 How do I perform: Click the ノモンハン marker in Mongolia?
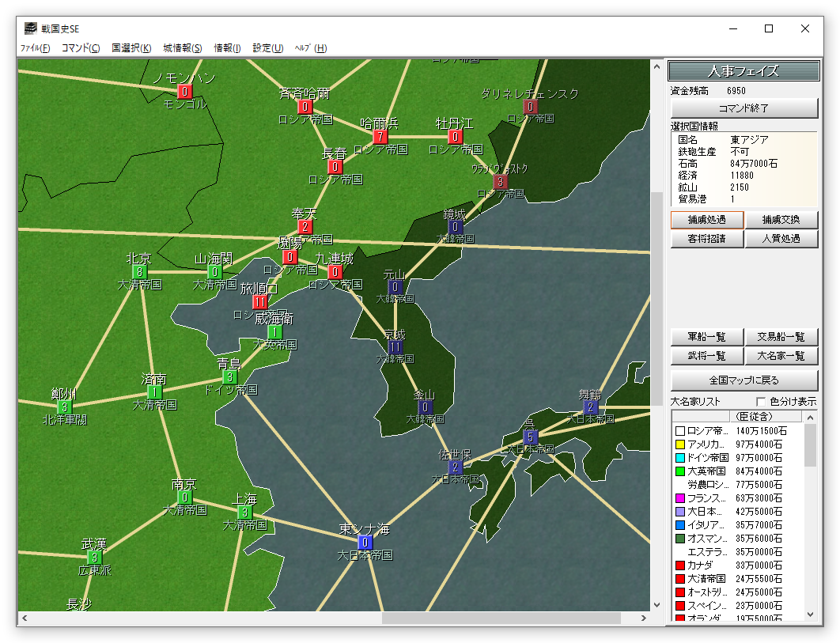184,92
